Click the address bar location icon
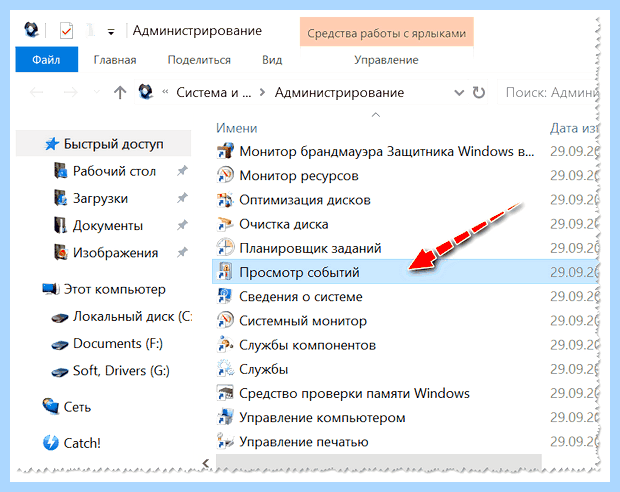This screenshot has height=492, width=620. (146, 92)
